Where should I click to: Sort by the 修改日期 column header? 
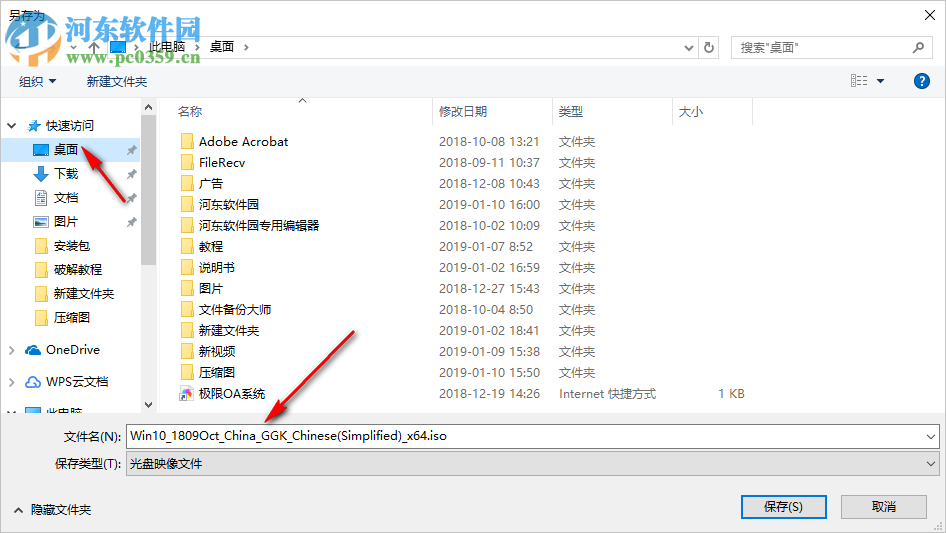[463, 112]
